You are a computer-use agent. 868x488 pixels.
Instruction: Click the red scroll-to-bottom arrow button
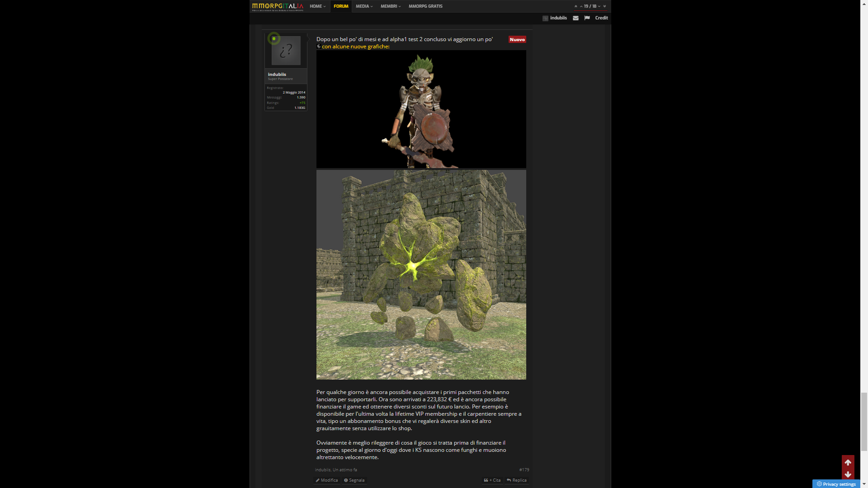pyautogui.click(x=848, y=474)
